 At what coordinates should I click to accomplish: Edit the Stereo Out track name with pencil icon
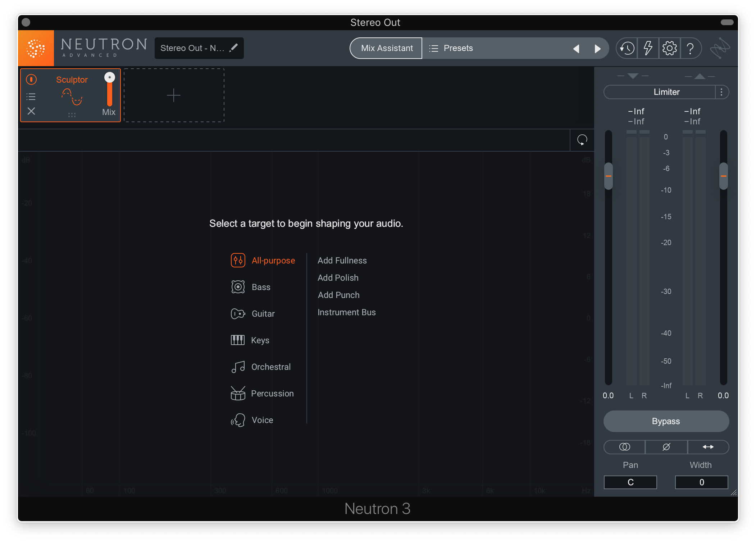234,48
